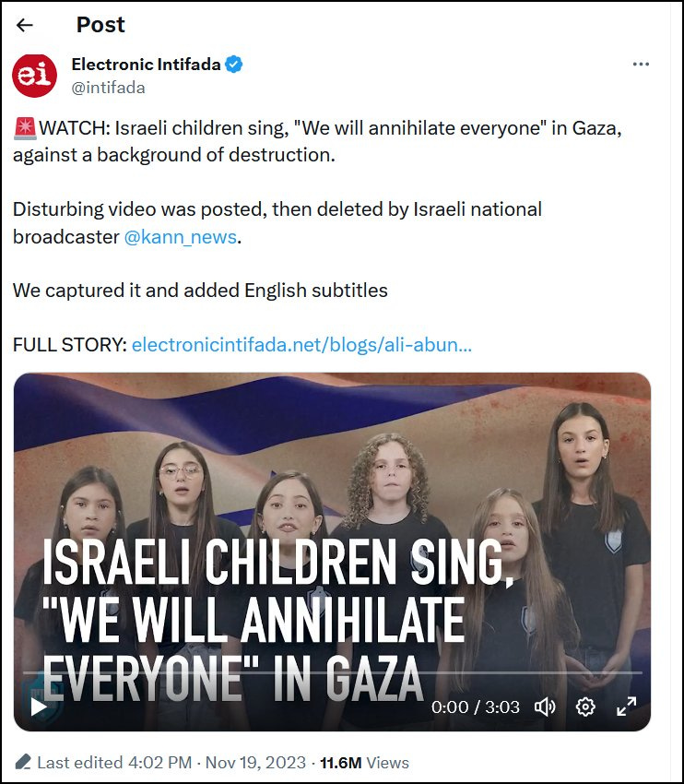Open the Electronic Intifada profile avatar
684x784 pixels.
pos(34,76)
